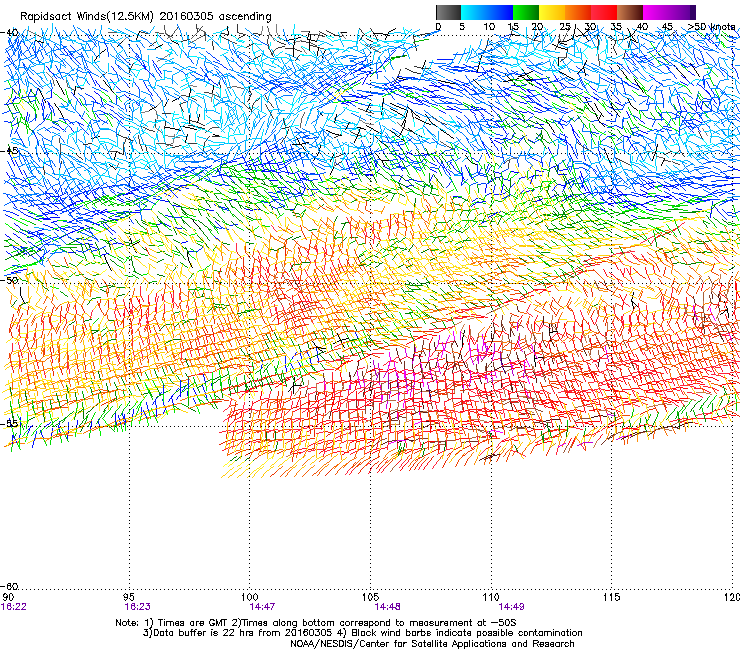740x650 pixels.
Task: Click the 'Times are GMT' note line
Action: (x=316, y=623)
